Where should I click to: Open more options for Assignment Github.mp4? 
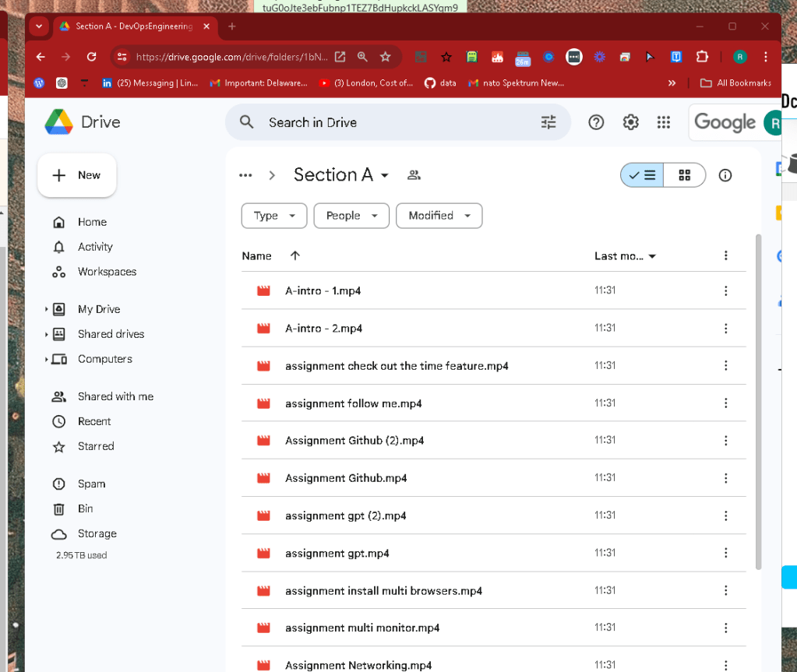(x=725, y=478)
